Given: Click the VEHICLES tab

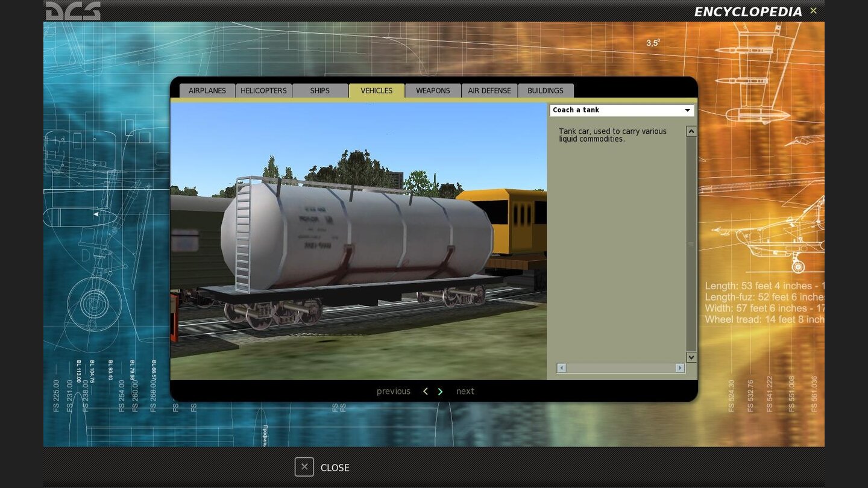Looking at the screenshot, I should (377, 90).
